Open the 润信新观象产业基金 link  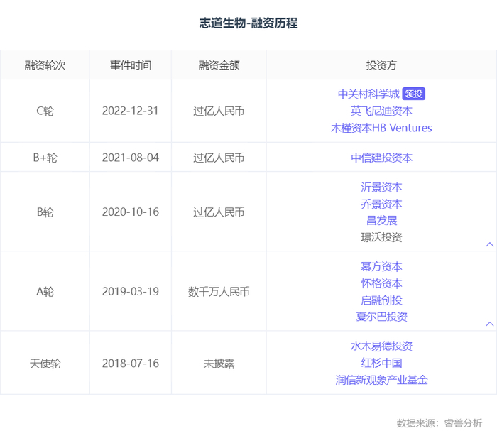381,380
